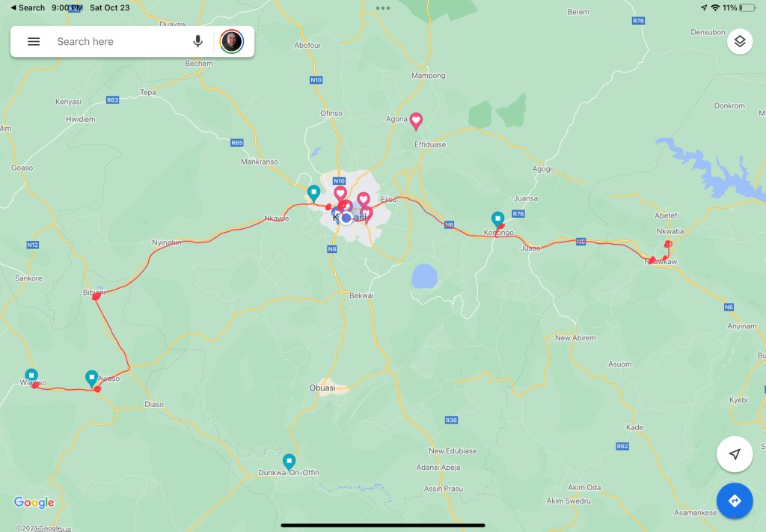Open the hamburger menu in search bar
The height and width of the screenshot is (532, 766).
point(34,41)
